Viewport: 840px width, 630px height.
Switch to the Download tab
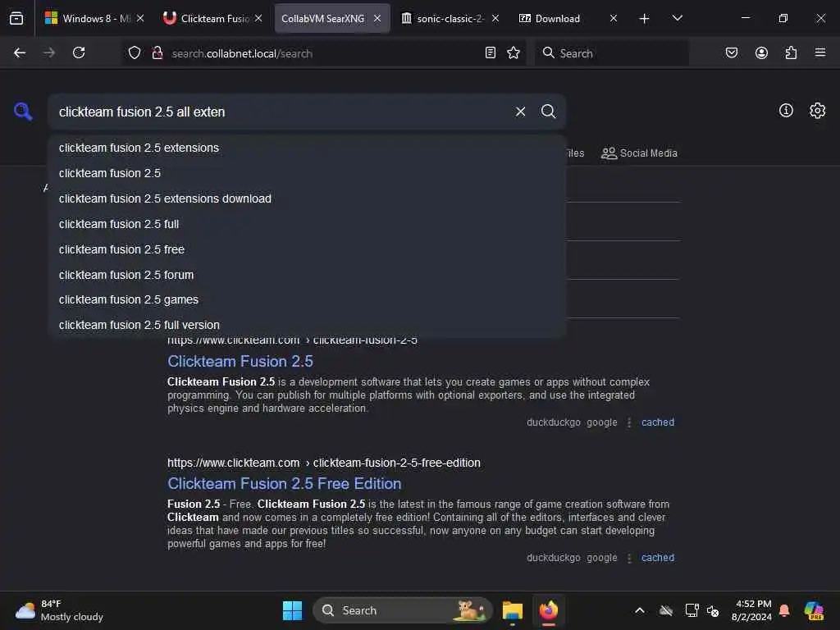click(568, 18)
